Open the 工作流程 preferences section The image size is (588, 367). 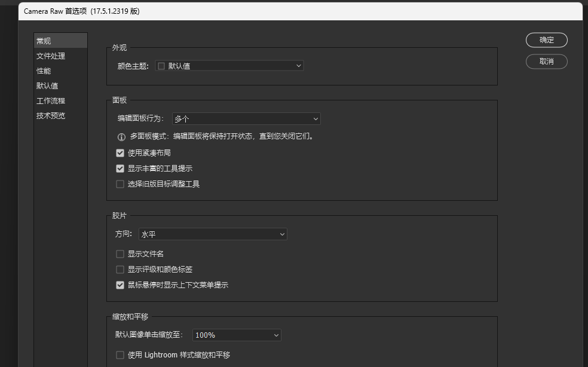(x=51, y=101)
